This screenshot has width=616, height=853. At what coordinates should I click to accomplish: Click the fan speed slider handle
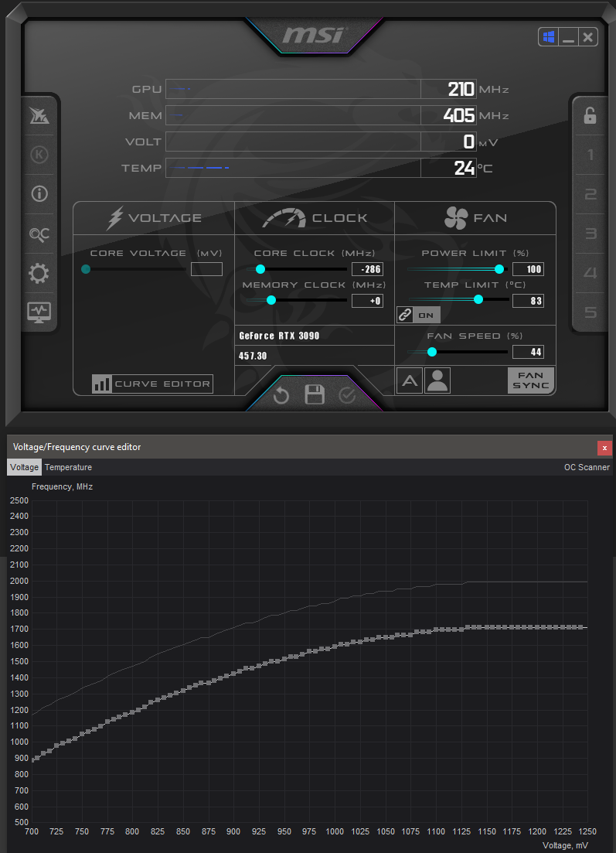[x=432, y=352]
